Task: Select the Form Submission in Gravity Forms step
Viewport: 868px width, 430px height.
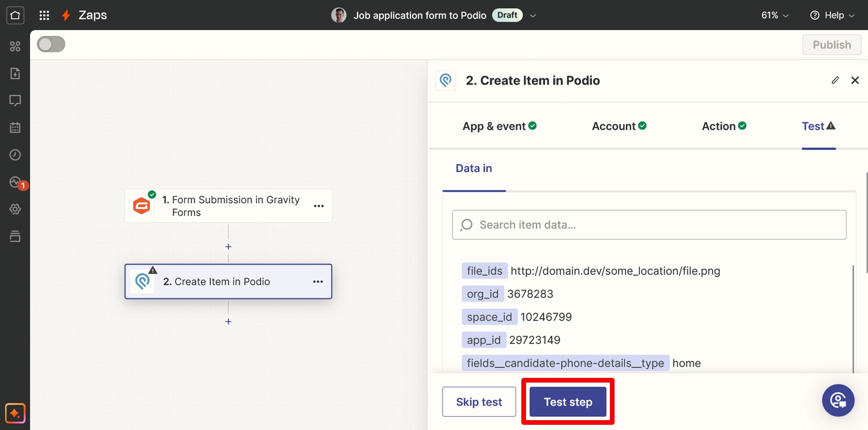Action: (x=229, y=206)
